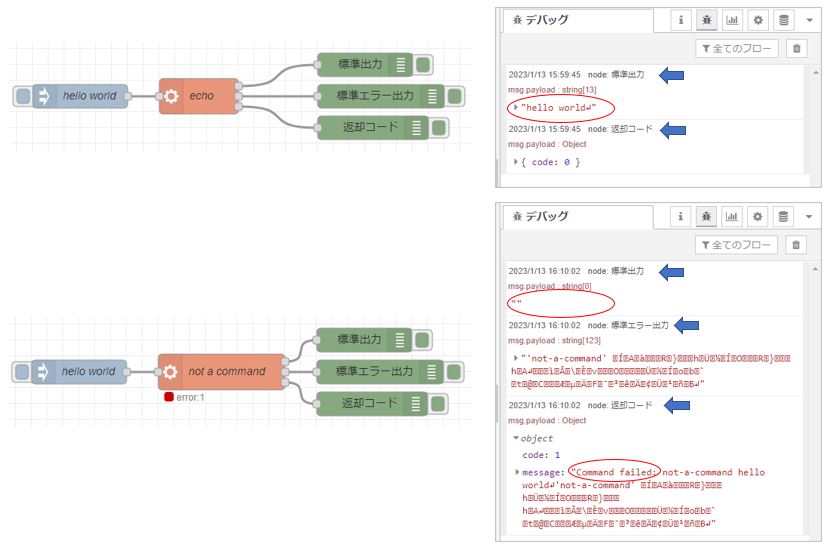
Task: Expand the "hello world" string payload in debug
Action: pos(516,108)
